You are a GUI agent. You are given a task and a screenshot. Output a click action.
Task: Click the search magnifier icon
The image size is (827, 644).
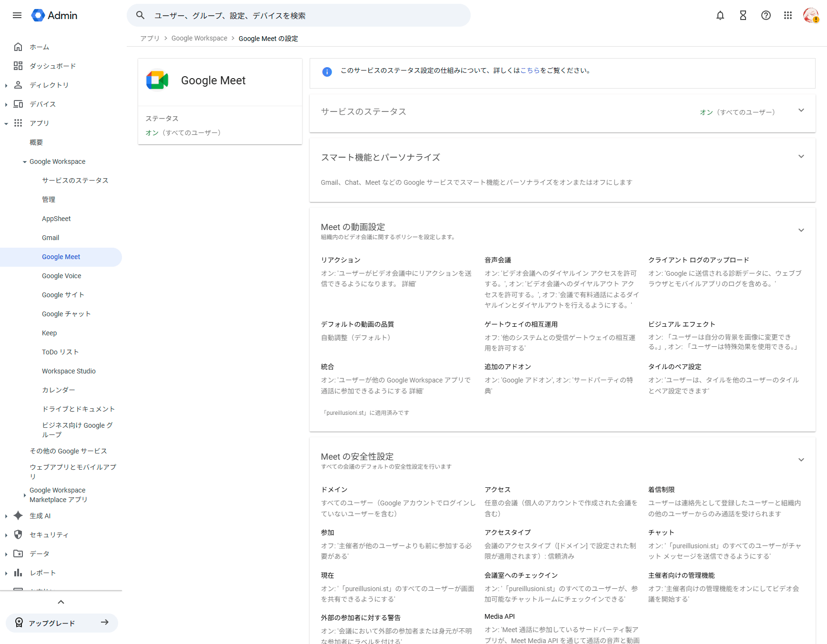coord(141,15)
